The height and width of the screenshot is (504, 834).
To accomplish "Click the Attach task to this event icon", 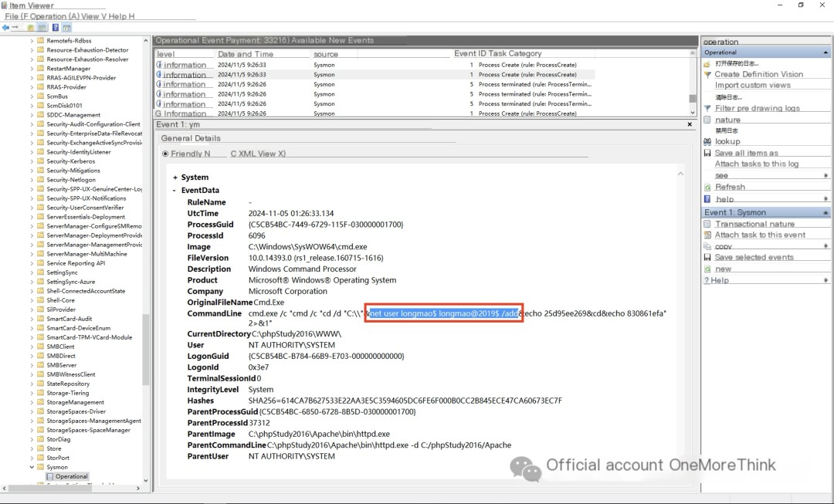I will pyautogui.click(x=707, y=235).
